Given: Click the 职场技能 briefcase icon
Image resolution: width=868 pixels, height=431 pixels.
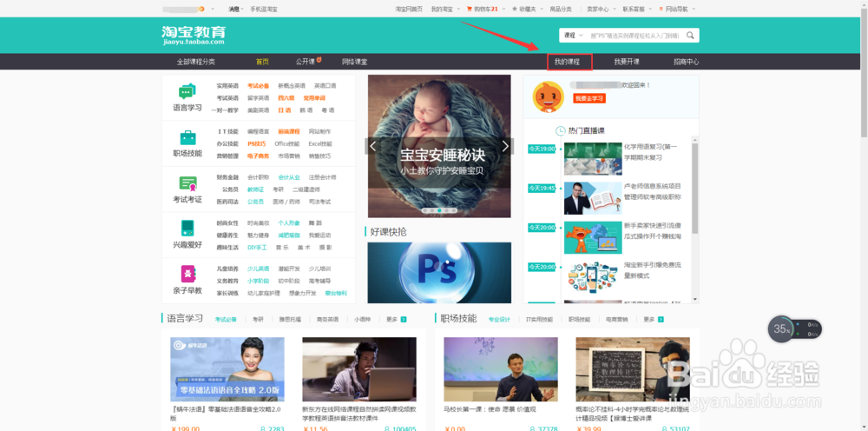Looking at the screenshot, I should point(187,137).
